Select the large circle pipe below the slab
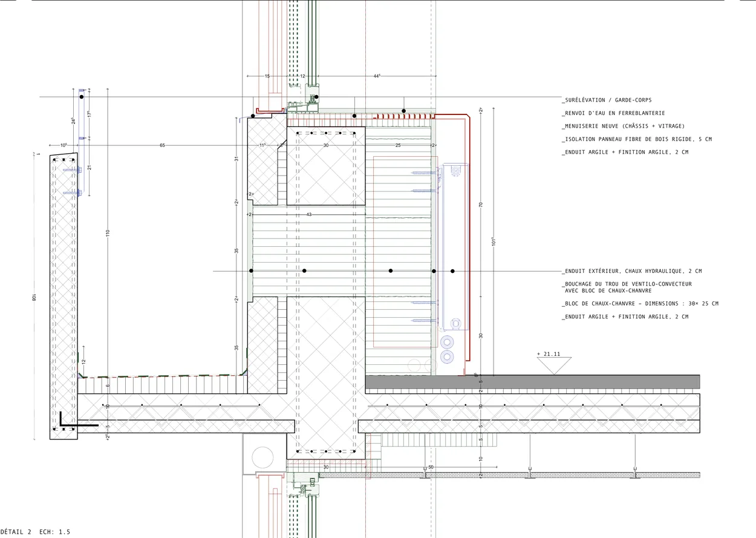The height and width of the screenshot is (538, 756). (x=262, y=457)
